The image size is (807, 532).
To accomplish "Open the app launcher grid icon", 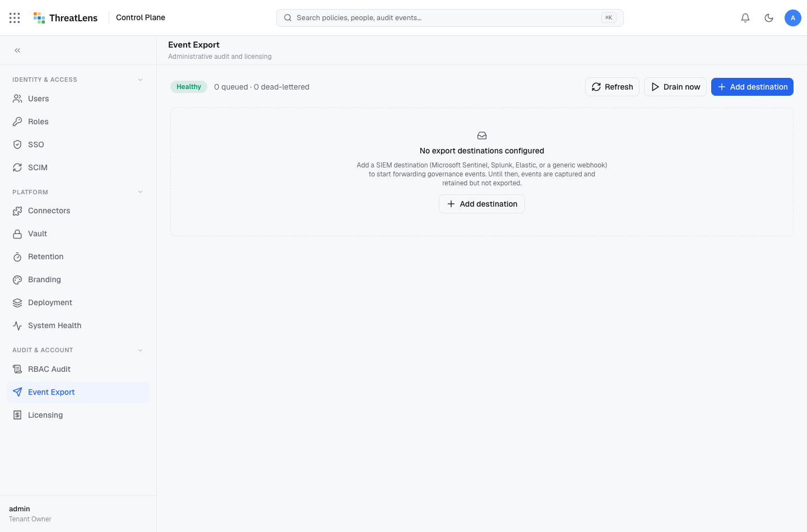I will click(15, 18).
